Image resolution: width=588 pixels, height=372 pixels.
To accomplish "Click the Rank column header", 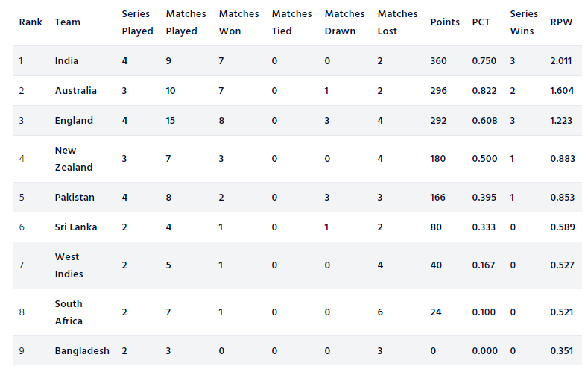I will tap(31, 22).
